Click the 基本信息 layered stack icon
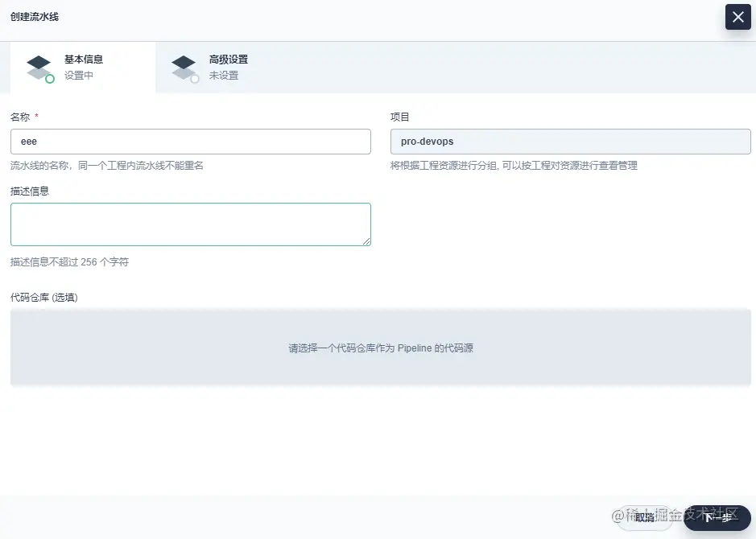The width and height of the screenshot is (756, 539). [x=39, y=67]
